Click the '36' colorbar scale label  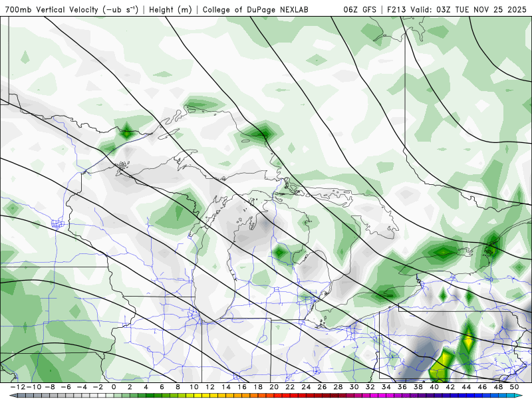(402, 387)
